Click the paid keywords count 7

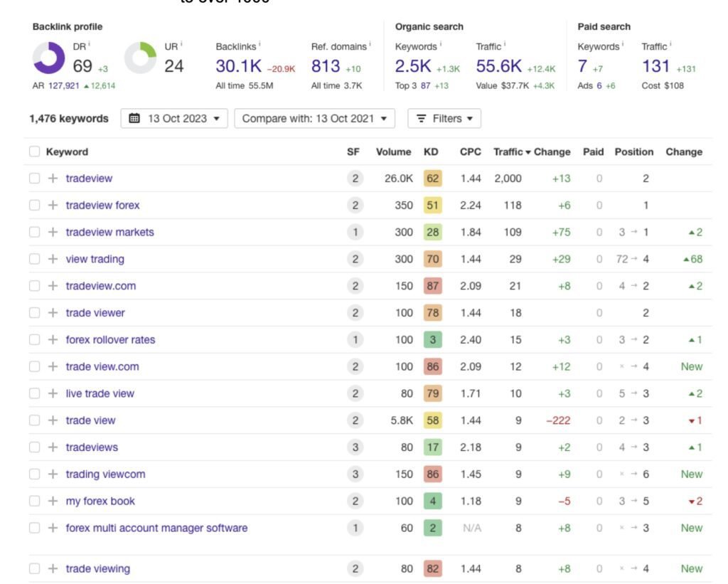(x=582, y=66)
